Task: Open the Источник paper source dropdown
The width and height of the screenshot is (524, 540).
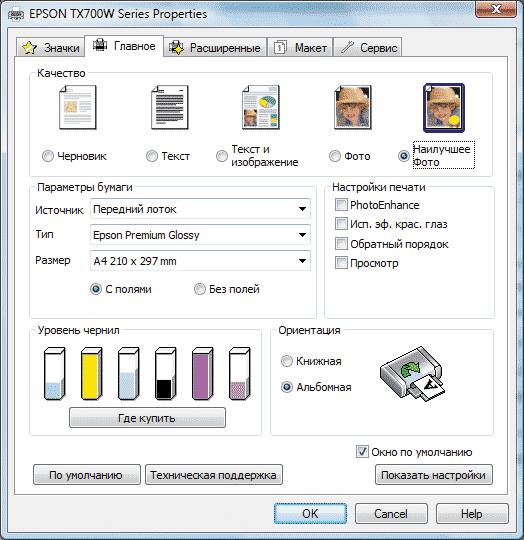Action: pos(200,209)
